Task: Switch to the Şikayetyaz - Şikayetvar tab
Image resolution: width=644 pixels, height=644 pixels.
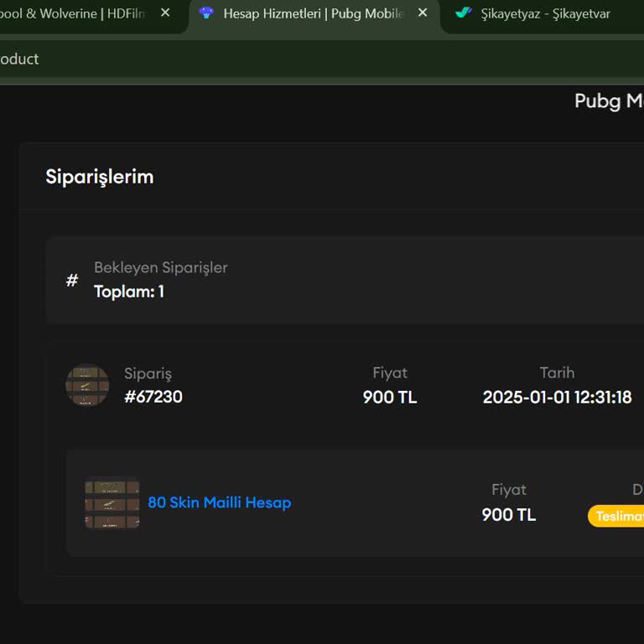Action: tap(545, 14)
